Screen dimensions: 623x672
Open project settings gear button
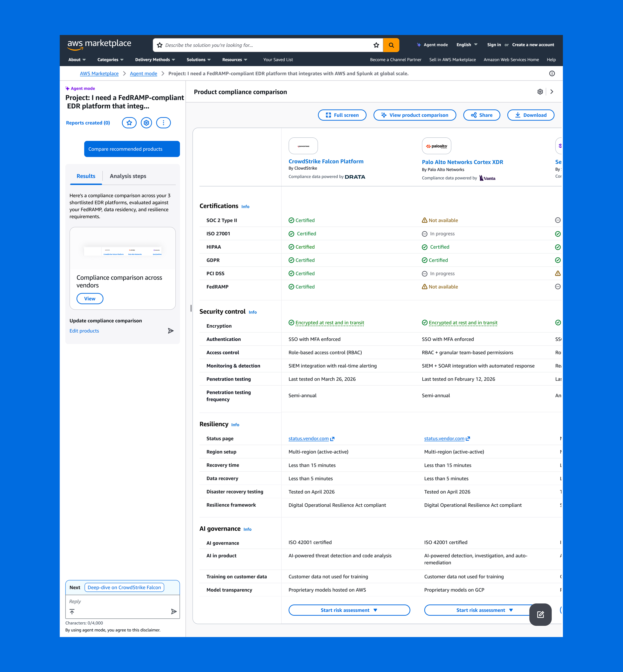pos(146,123)
